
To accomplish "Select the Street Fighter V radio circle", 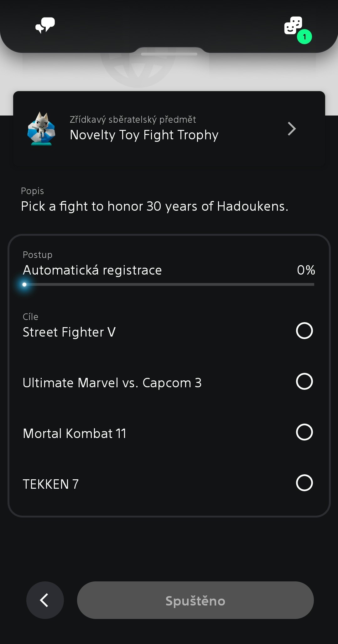I will pyautogui.click(x=304, y=331).
